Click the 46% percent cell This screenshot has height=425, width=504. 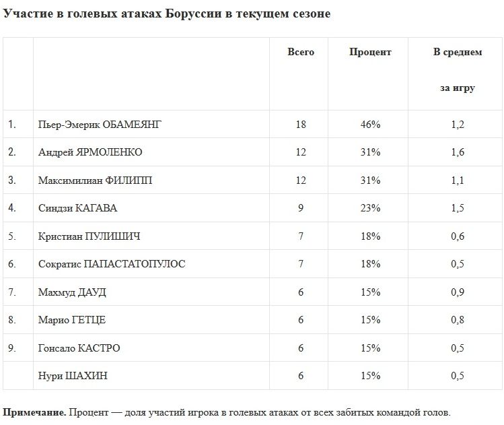(369, 125)
